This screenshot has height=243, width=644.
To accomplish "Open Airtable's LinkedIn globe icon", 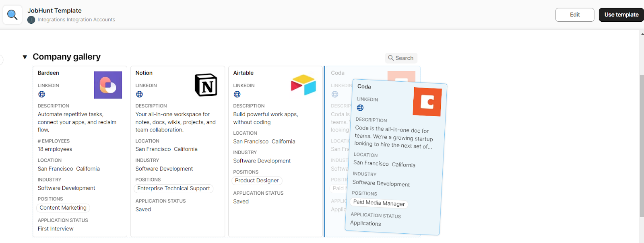I will click(237, 94).
